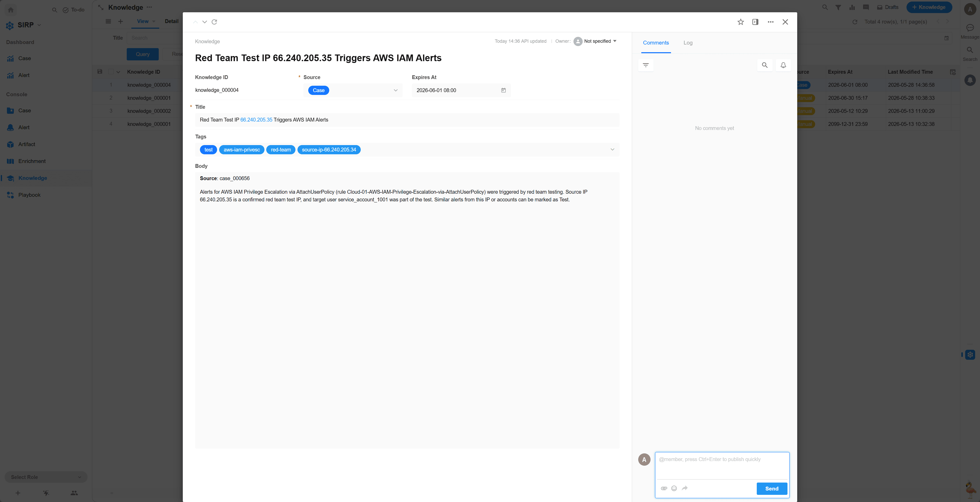Viewport: 980px width, 502px height.
Task: Click the aws-iam-privesc tag
Action: click(x=242, y=150)
